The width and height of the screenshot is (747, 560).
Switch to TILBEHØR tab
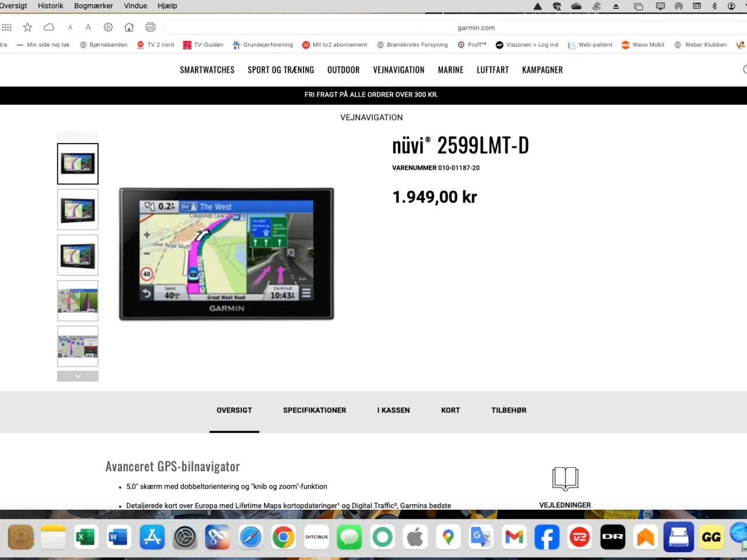coord(509,411)
